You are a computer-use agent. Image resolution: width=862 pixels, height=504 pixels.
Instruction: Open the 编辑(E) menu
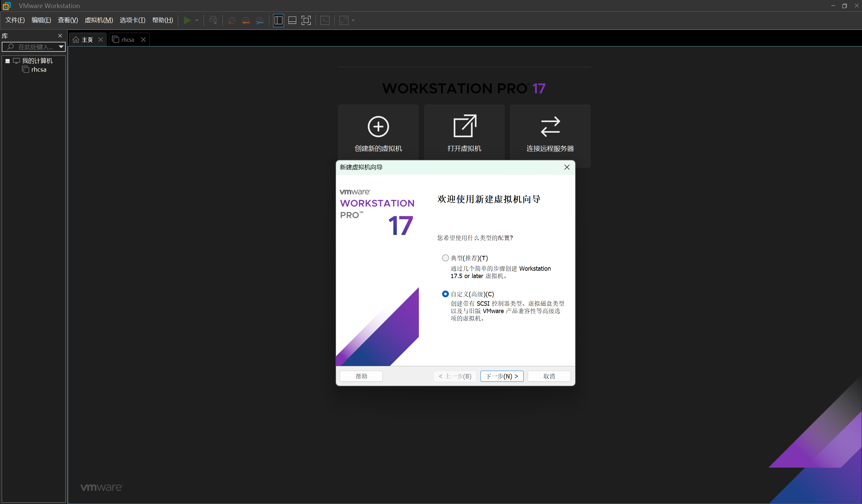(41, 20)
